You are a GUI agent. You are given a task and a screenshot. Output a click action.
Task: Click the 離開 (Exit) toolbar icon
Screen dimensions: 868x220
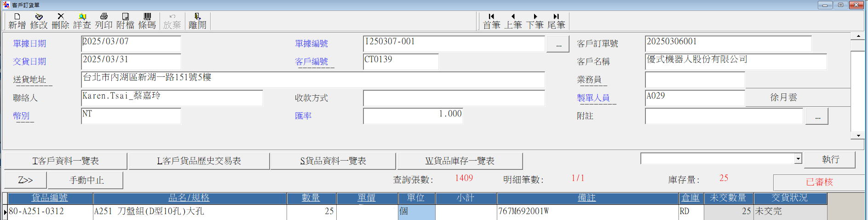197,21
